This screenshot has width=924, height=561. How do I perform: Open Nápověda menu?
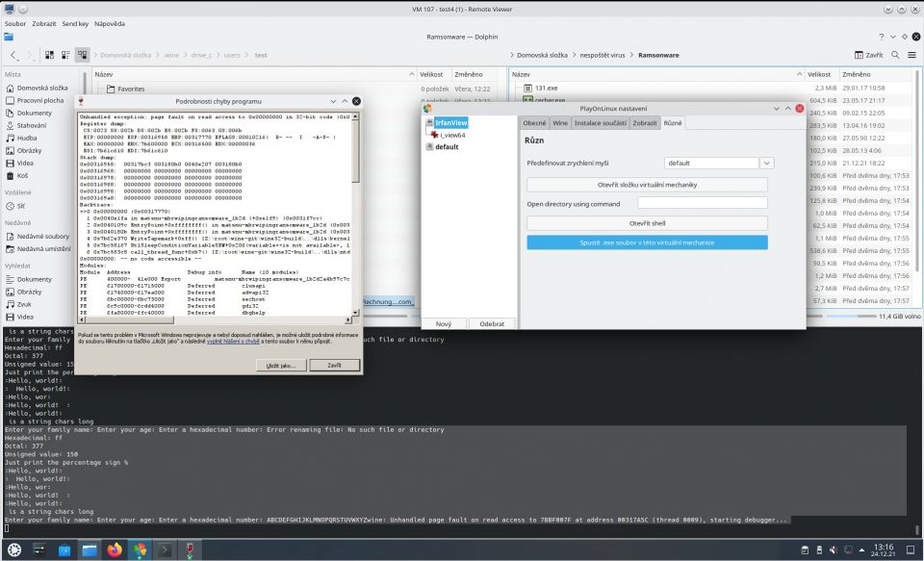click(x=110, y=23)
